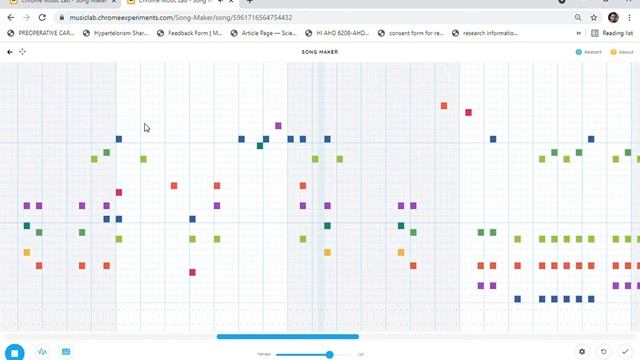Select the SONG MAKER title text
The height and width of the screenshot is (360, 640).
click(x=320, y=52)
